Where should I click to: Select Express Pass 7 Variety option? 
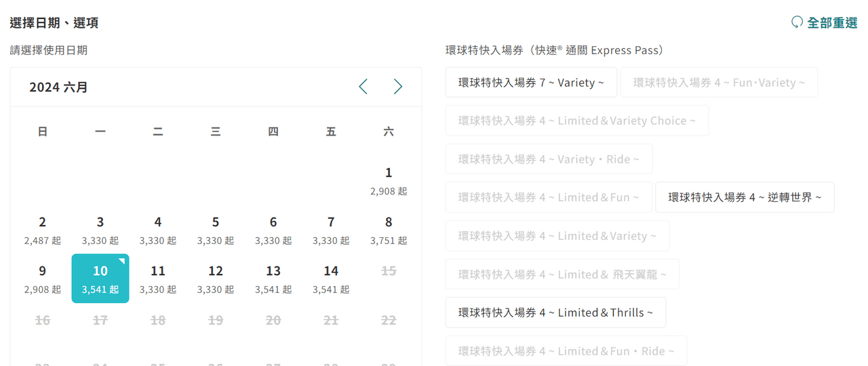(x=531, y=82)
